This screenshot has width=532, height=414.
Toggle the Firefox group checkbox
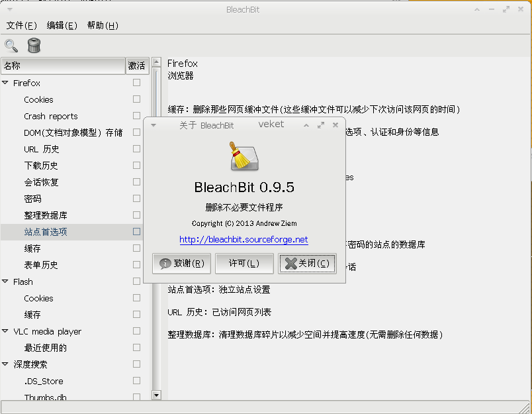pyautogui.click(x=137, y=83)
